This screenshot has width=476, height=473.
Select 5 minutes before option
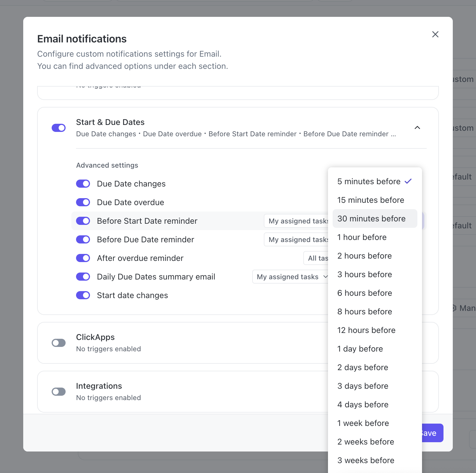[x=375, y=181]
